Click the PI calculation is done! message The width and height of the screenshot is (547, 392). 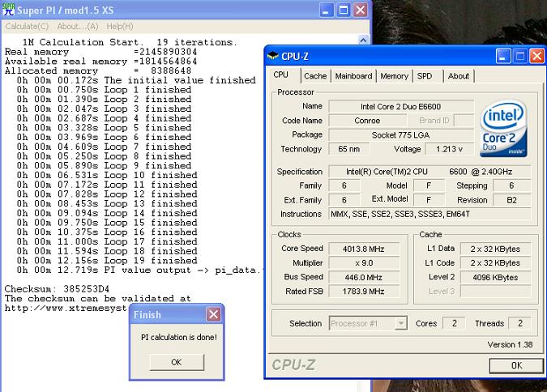point(179,337)
